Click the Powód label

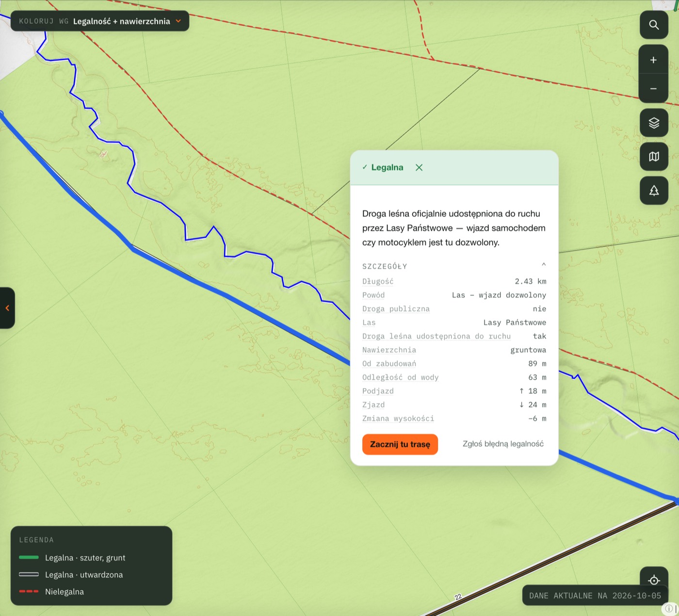coord(373,295)
